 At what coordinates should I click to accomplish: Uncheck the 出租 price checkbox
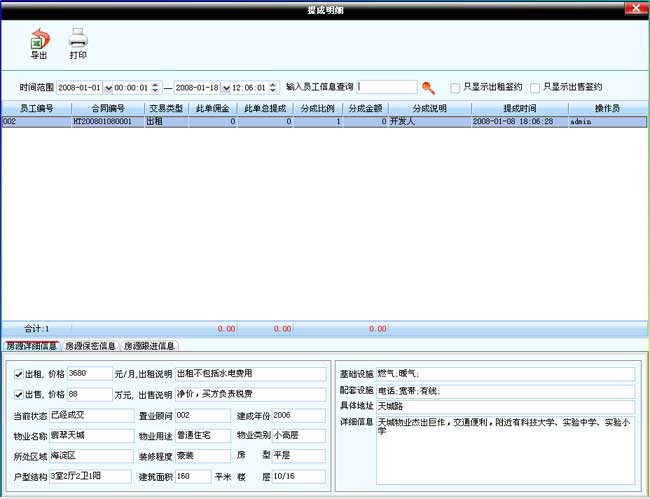pos(19,374)
